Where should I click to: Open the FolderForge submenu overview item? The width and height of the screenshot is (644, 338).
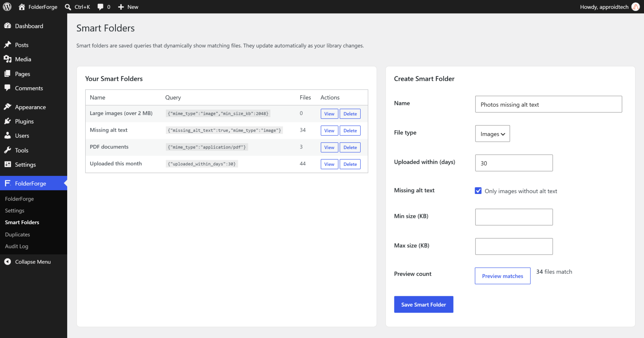[x=19, y=199]
